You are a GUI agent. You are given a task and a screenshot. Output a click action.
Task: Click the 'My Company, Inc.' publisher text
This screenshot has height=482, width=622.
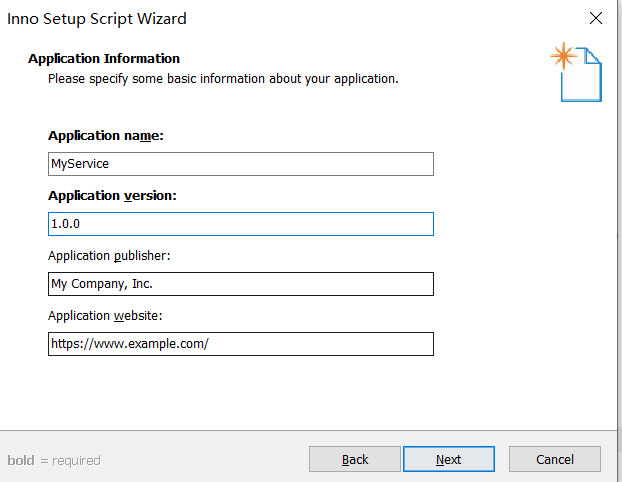point(101,284)
